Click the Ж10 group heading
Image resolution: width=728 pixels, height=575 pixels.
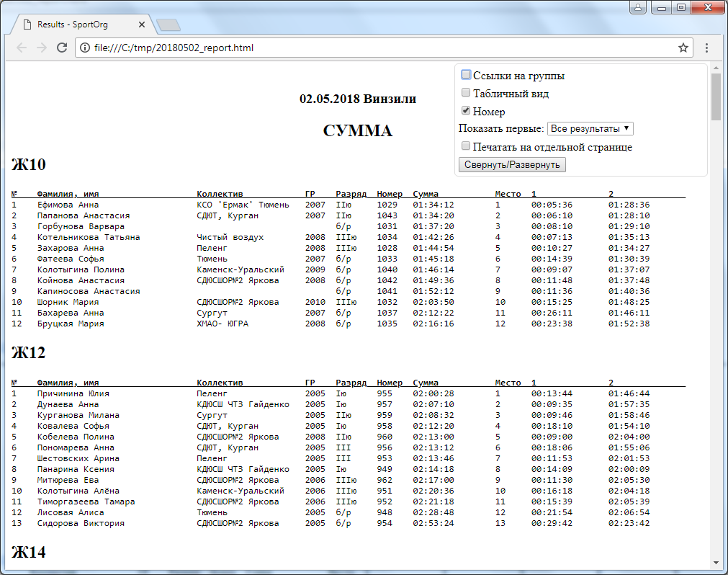tap(29, 164)
